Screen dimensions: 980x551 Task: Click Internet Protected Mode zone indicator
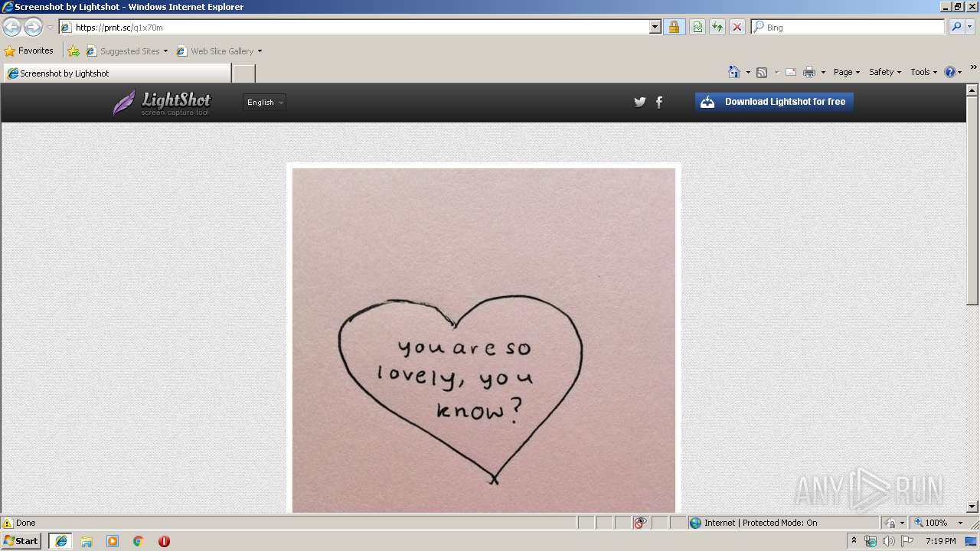pos(753,523)
